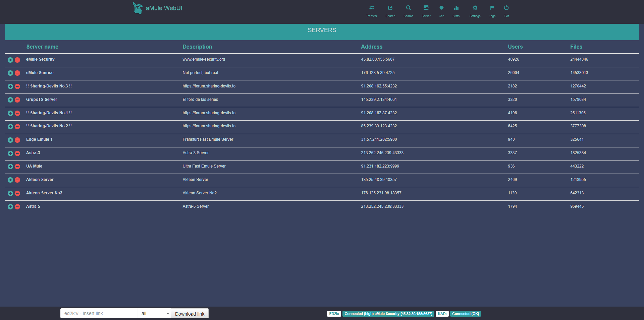
Task: Remove Sharing-Devils No.2 minus icon
Action: click(17, 127)
